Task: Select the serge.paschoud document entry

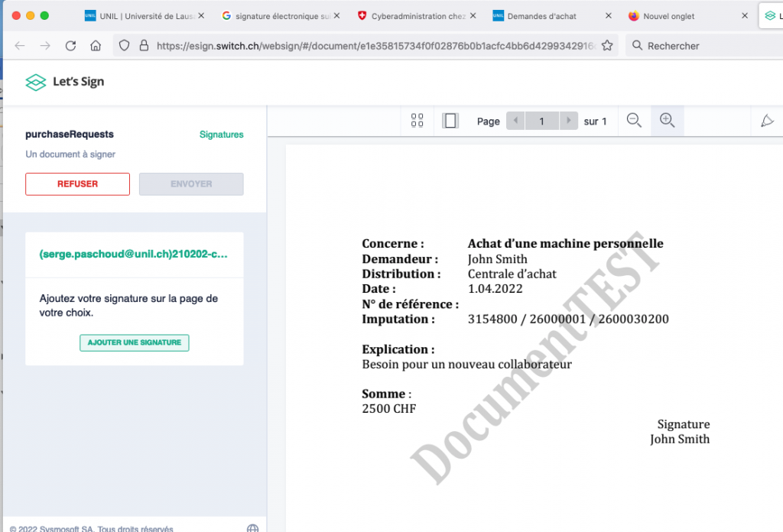Action: pos(134,254)
